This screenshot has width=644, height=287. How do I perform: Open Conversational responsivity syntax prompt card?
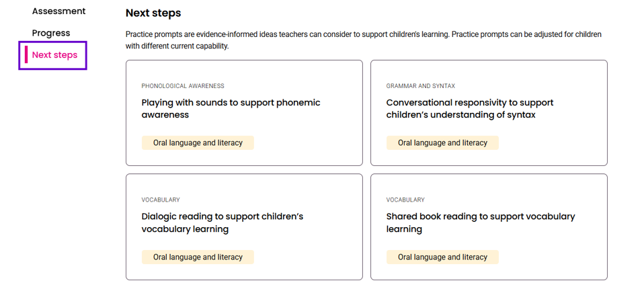coord(470,108)
